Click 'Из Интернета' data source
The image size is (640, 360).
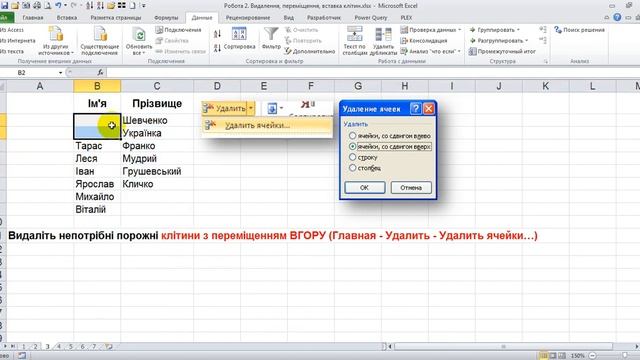pos(18,40)
